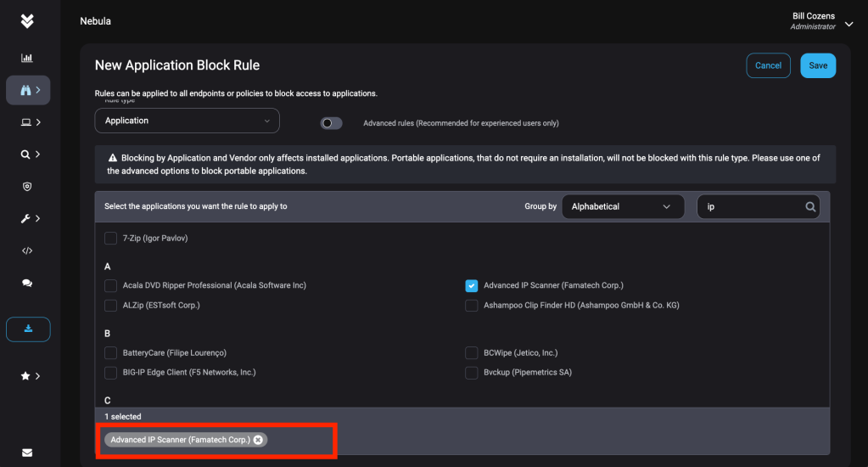Expand the binoculars section chevron
The height and width of the screenshot is (467, 868).
(38, 90)
